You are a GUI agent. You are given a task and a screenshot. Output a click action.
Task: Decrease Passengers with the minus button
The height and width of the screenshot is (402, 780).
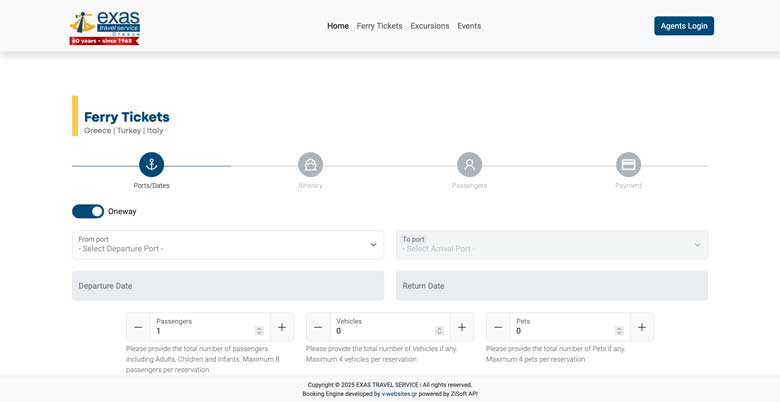click(x=138, y=327)
